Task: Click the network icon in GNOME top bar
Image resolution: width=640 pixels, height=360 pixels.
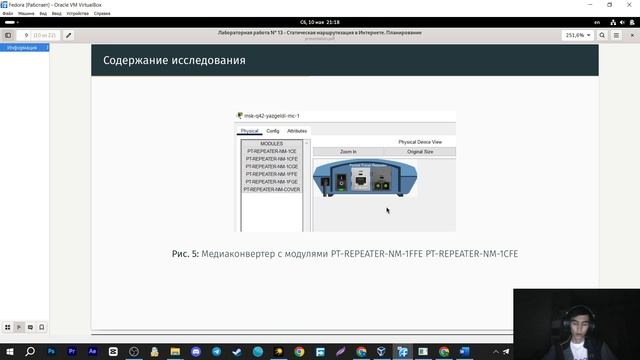Action: pos(613,22)
